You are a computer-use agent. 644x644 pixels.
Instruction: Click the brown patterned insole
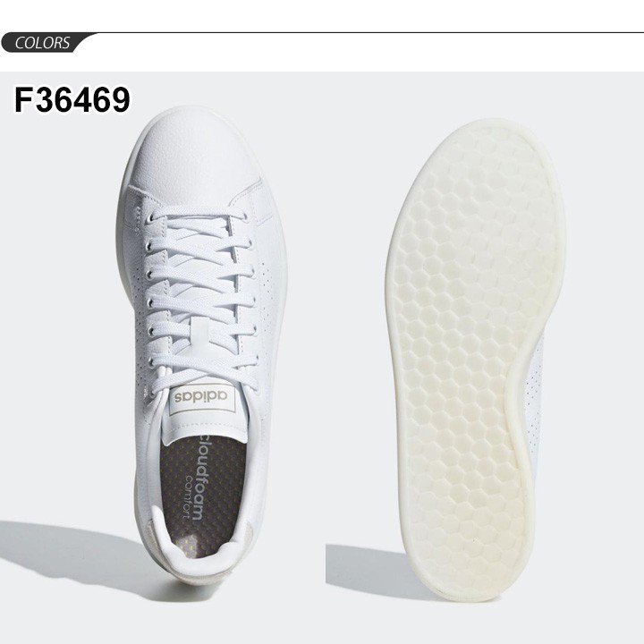203,493
